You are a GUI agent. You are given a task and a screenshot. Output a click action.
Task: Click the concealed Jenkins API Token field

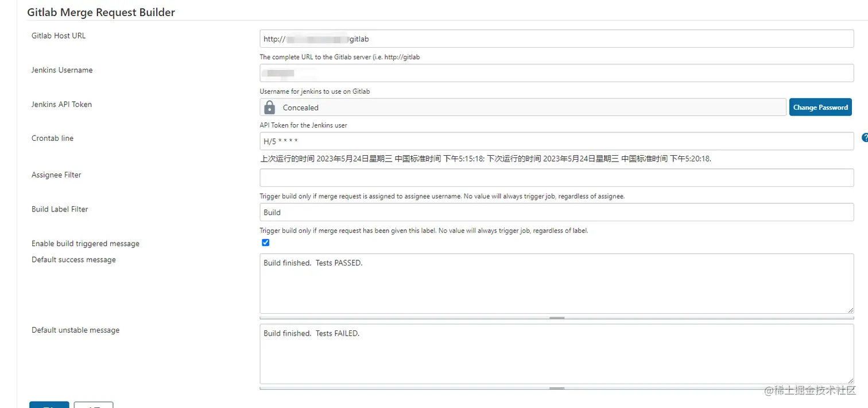point(523,107)
